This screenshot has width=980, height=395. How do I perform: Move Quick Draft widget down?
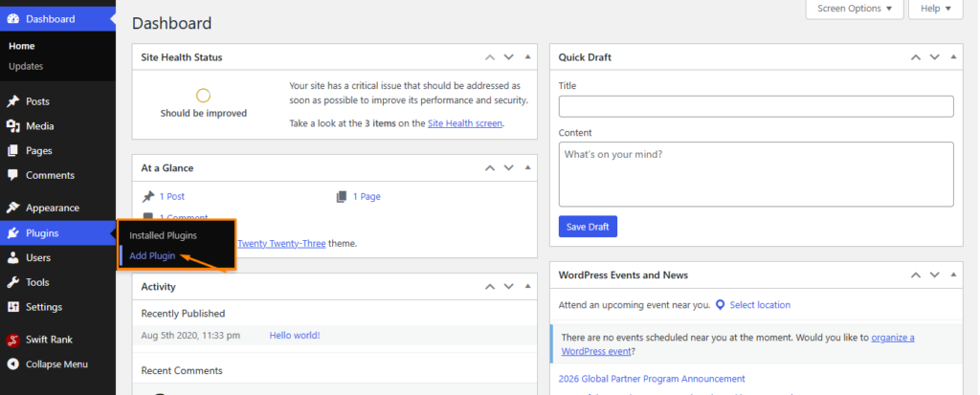pos(934,56)
